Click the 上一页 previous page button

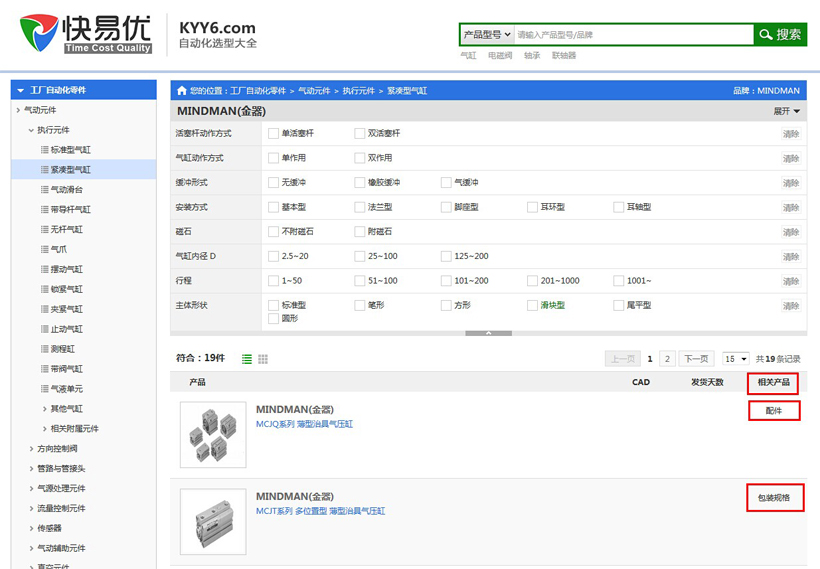pyautogui.click(x=623, y=359)
